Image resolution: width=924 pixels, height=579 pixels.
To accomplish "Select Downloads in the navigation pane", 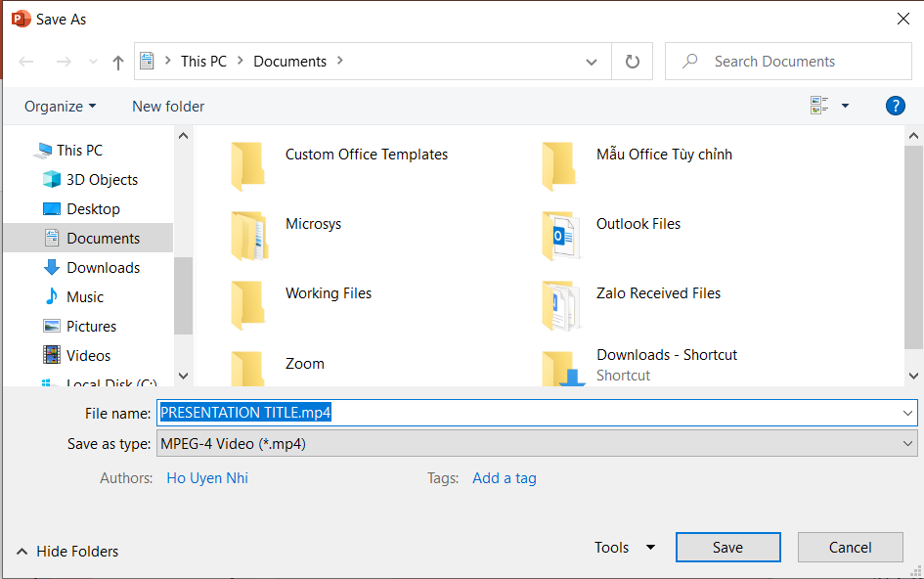I will 103,268.
